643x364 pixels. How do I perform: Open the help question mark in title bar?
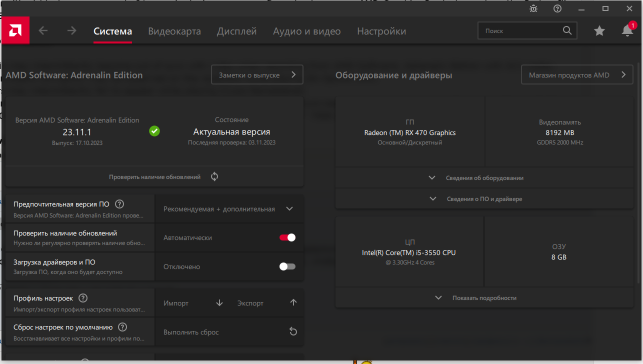[557, 8]
